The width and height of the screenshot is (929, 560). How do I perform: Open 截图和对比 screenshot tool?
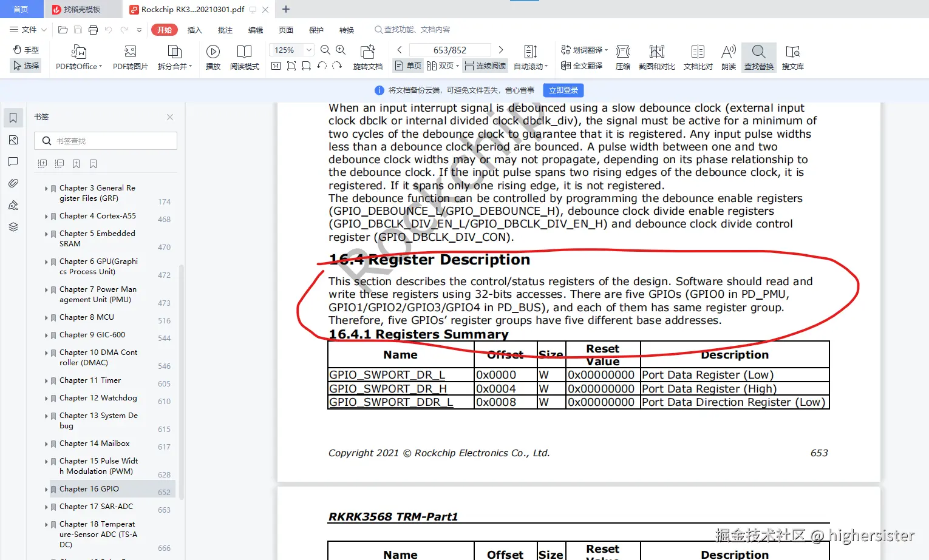tap(657, 58)
